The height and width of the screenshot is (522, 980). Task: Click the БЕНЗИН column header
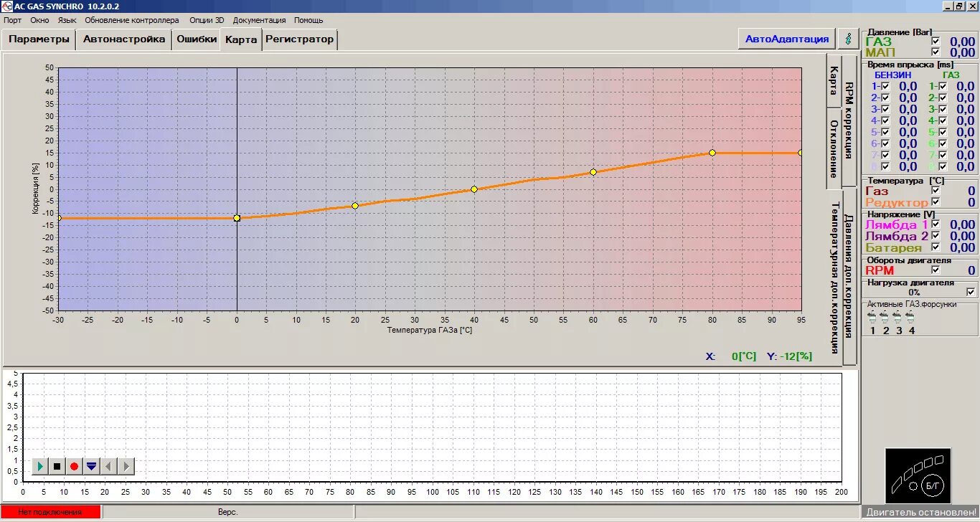point(892,75)
